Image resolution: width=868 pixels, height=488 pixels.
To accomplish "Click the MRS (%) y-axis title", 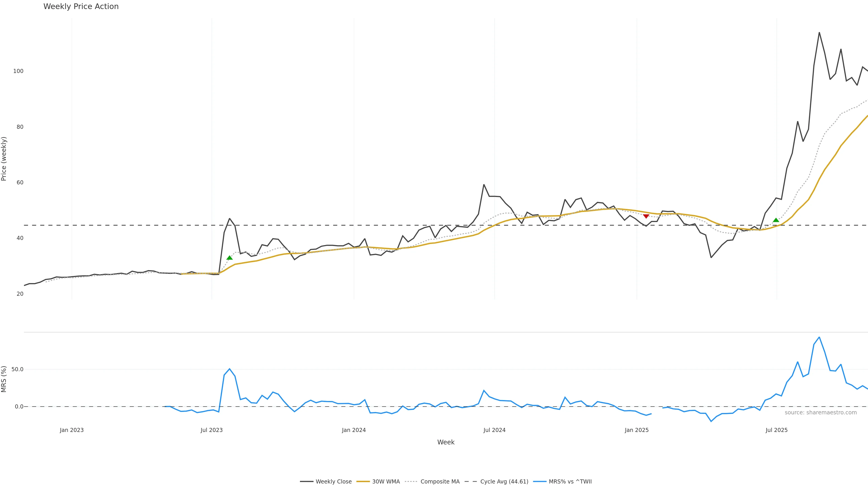I will point(4,379).
